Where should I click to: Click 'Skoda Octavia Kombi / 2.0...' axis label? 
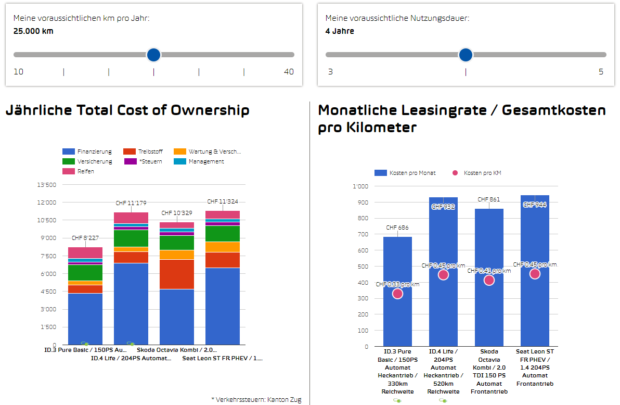(x=177, y=350)
